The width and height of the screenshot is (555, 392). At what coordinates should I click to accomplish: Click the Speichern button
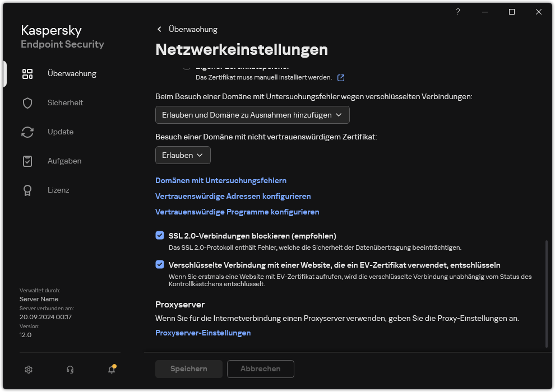tap(188, 369)
